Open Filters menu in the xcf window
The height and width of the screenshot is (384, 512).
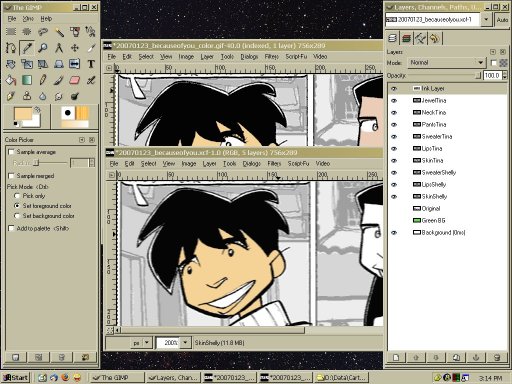274,163
